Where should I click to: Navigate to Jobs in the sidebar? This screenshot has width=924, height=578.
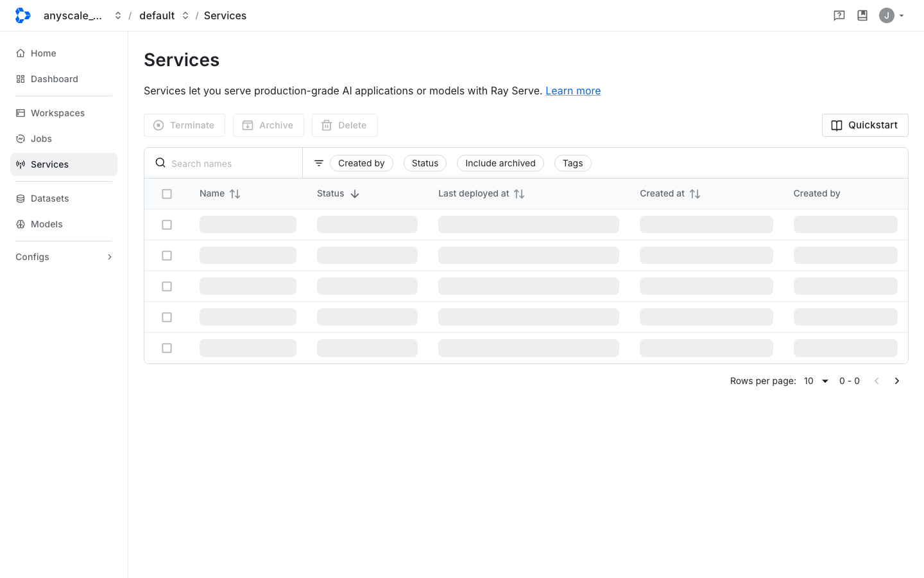click(x=64, y=139)
